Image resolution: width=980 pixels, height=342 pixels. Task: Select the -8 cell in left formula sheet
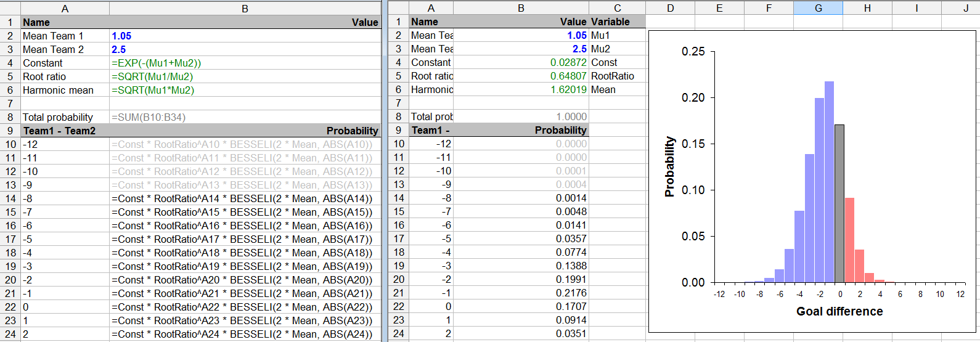[x=65, y=198]
